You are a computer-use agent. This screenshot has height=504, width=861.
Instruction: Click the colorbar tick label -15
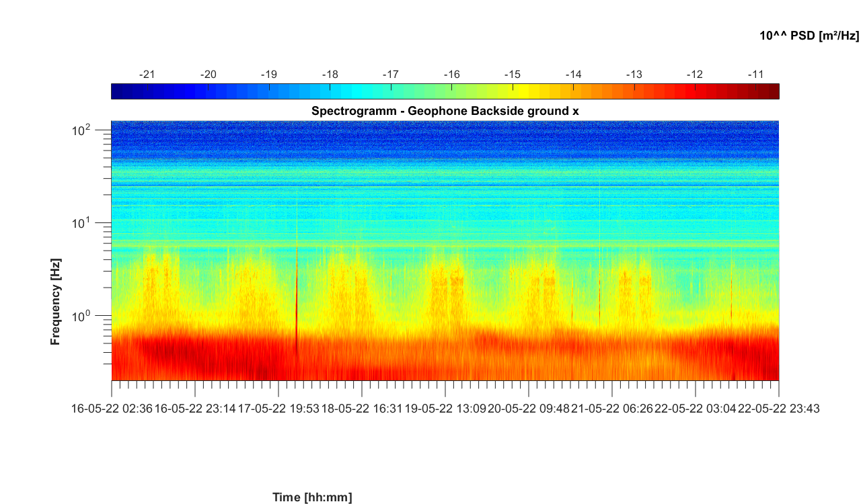pyautogui.click(x=513, y=75)
